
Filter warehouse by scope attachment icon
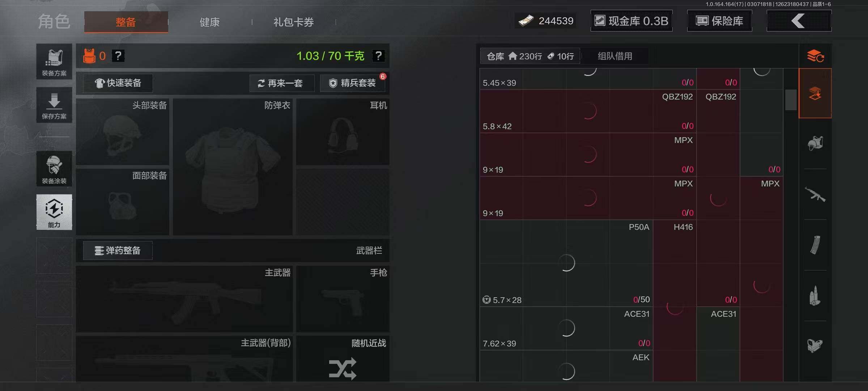815,346
